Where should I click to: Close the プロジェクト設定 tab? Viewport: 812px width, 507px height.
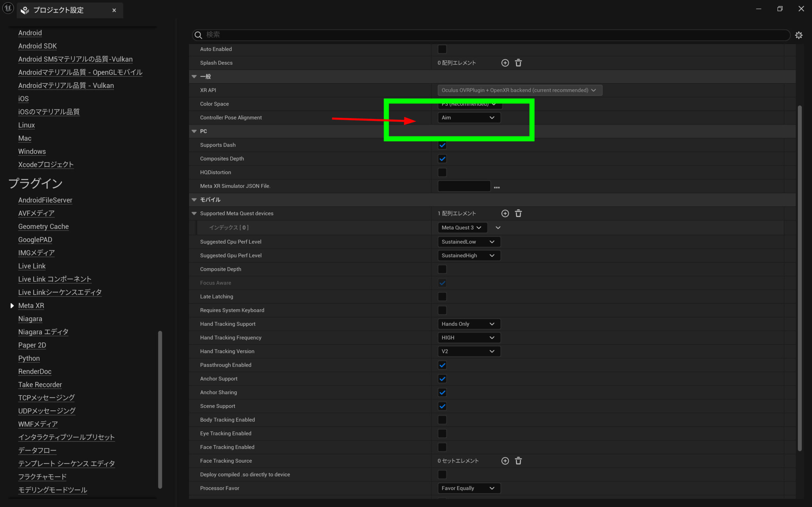[114, 10]
